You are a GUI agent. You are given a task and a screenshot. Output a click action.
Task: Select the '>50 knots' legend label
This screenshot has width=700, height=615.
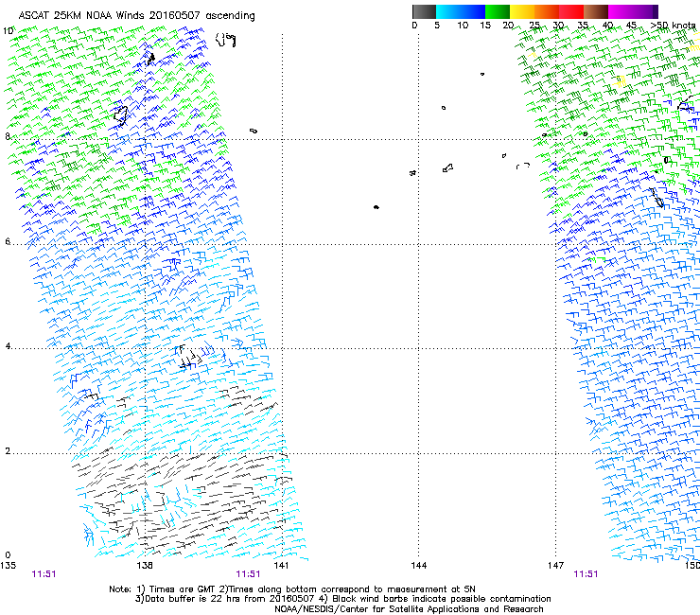point(673,25)
